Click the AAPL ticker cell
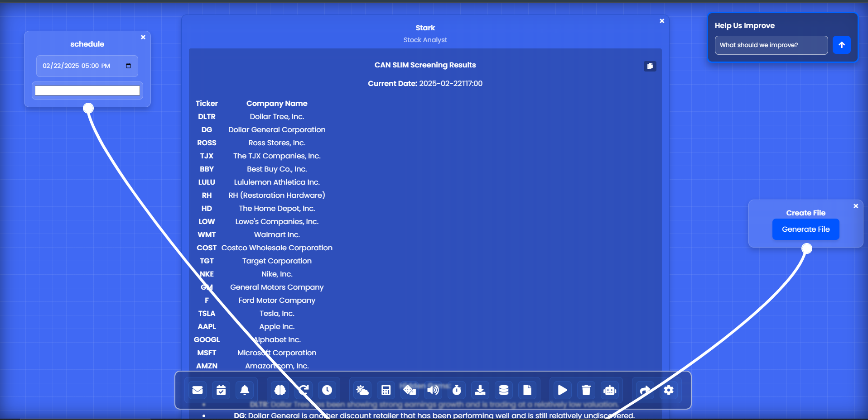 click(x=207, y=327)
